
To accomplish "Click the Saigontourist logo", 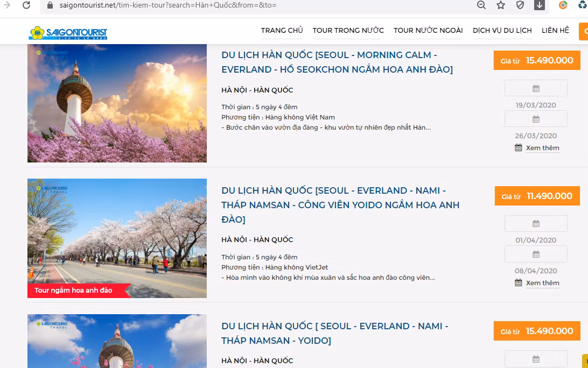I will click(x=68, y=32).
